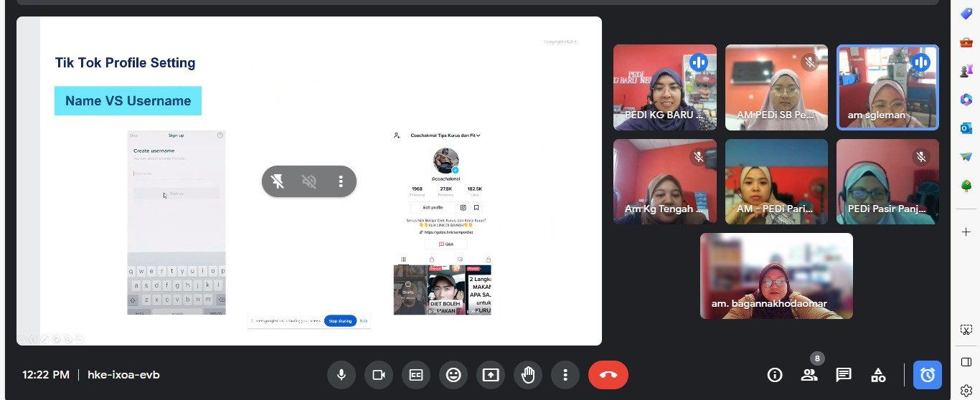
Task: Select the AM - PEDi Pari... participant tile
Action: [776, 181]
